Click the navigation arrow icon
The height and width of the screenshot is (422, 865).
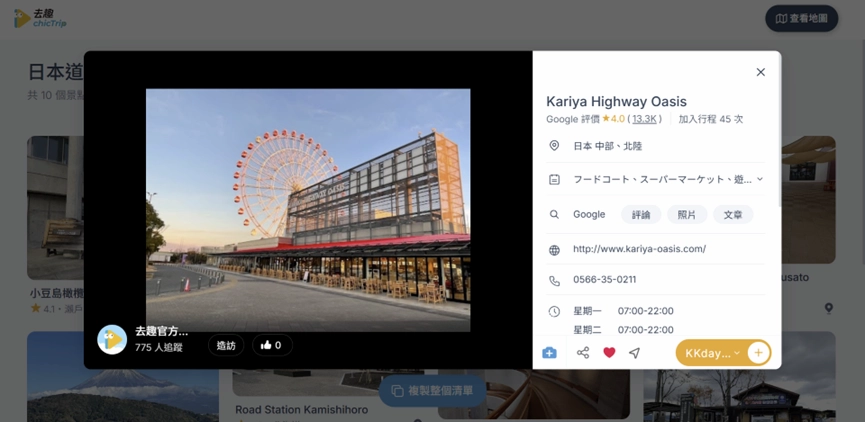pyautogui.click(x=634, y=353)
